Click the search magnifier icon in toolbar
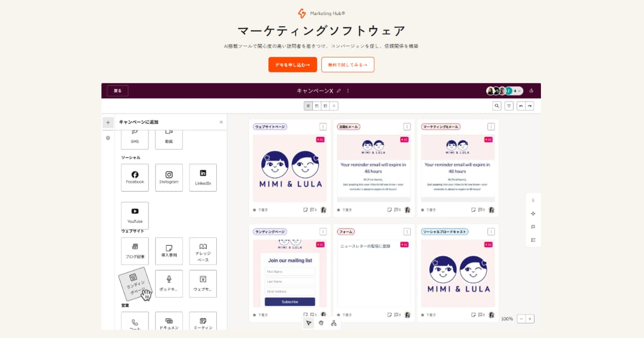The height and width of the screenshot is (338, 644). pyautogui.click(x=497, y=106)
